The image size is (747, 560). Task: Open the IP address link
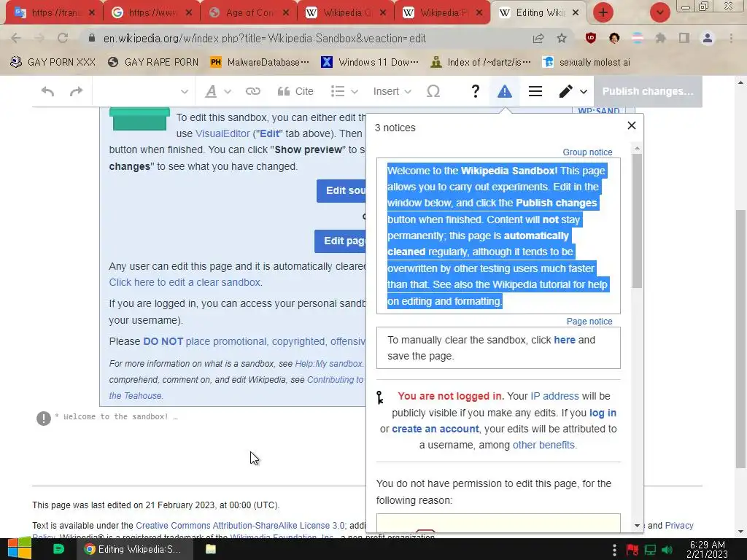coord(554,396)
